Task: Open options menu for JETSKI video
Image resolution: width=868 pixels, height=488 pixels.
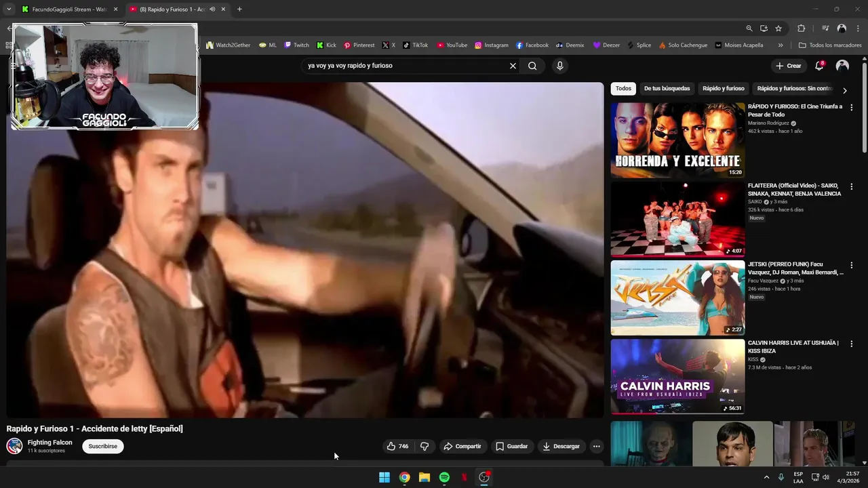Action: [852, 265]
